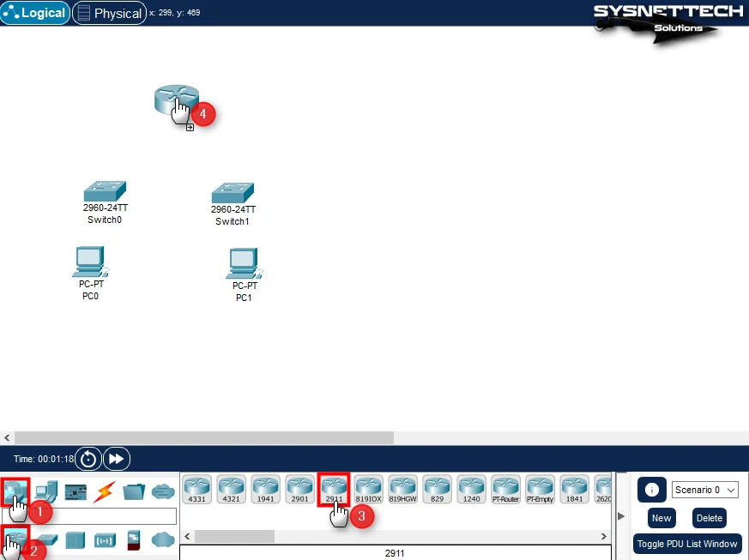Open the Scenario 0 dropdown
This screenshot has width=749, height=560.
[704, 490]
